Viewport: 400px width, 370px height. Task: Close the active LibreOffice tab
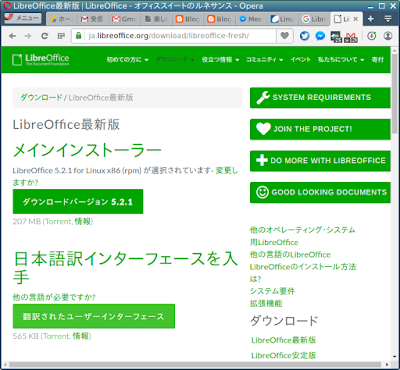pyautogui.click(x=356, y=19)
